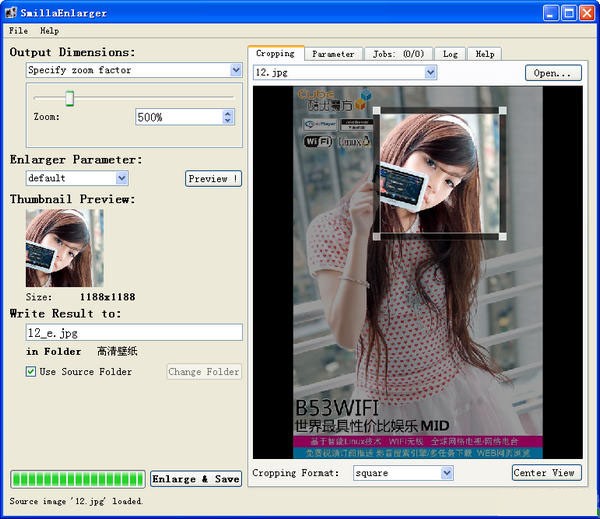This screenshot has width=600, height=519.
Task: Expand the Specify zoom factor dropdown
Action: tap(236, 70)
